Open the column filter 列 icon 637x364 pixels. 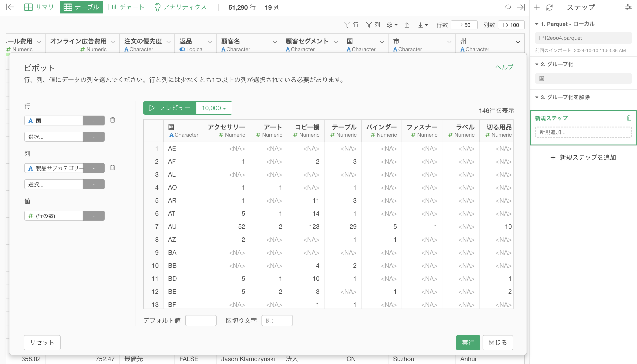point(373,25)
